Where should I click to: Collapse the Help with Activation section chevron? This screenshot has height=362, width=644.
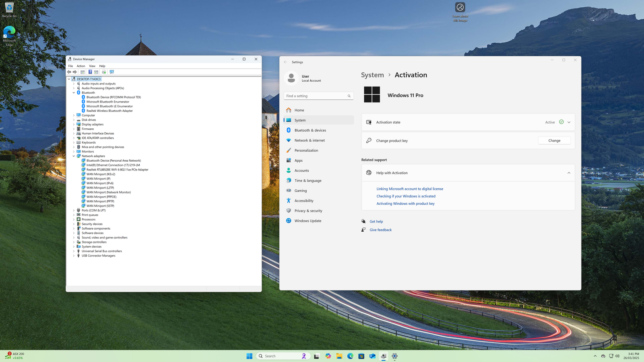point(569,173)
